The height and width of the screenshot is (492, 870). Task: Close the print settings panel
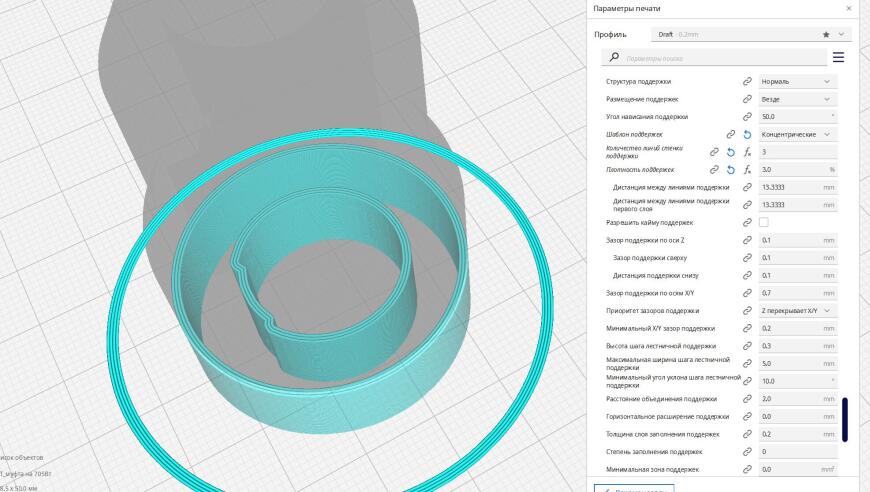[x=849, y=8]
